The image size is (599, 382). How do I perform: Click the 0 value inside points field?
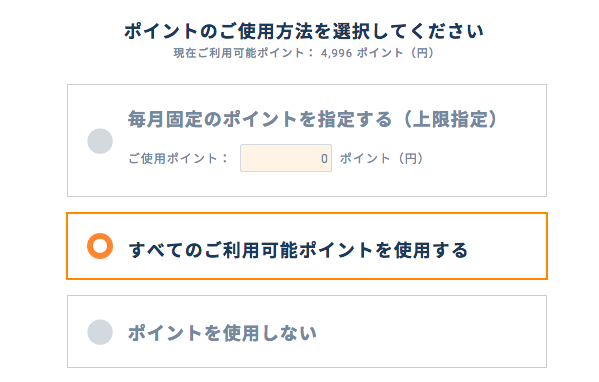point(324,159)
